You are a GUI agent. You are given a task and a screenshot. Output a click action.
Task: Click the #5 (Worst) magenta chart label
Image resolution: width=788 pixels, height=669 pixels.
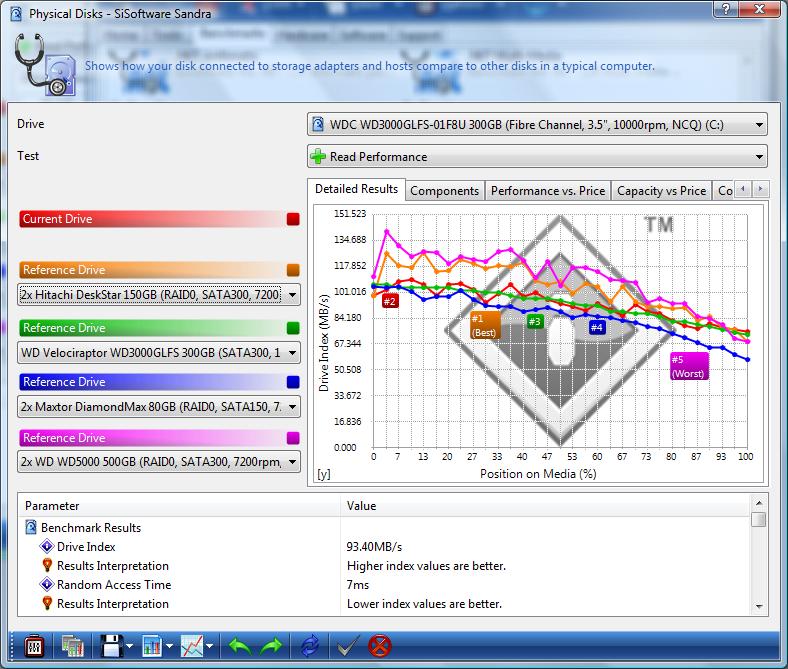[688, 366]
